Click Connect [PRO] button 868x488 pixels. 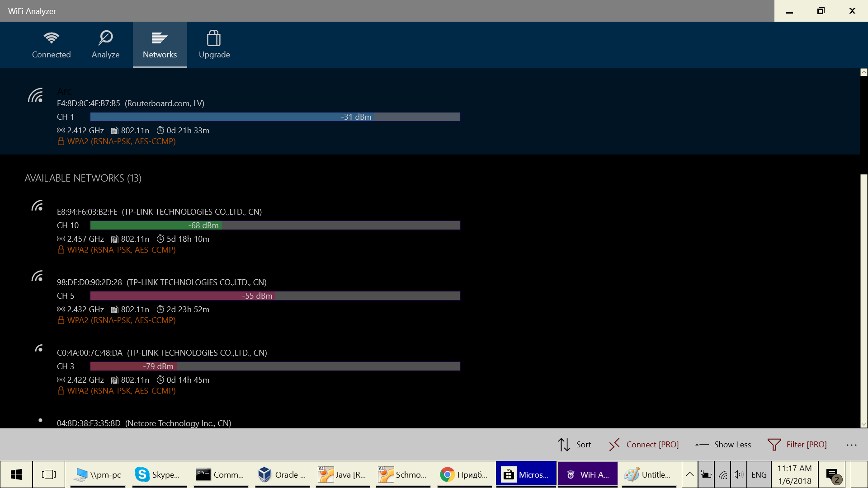click(644, 445)
